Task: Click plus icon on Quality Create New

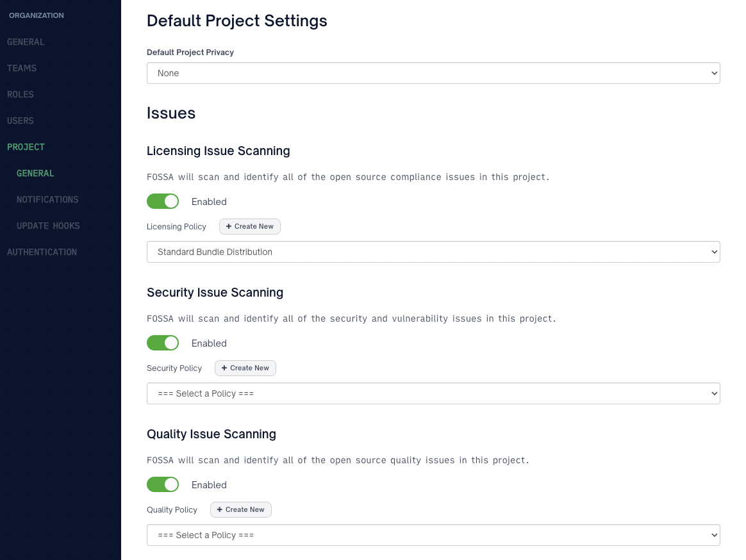Action: tap(220, 509)
